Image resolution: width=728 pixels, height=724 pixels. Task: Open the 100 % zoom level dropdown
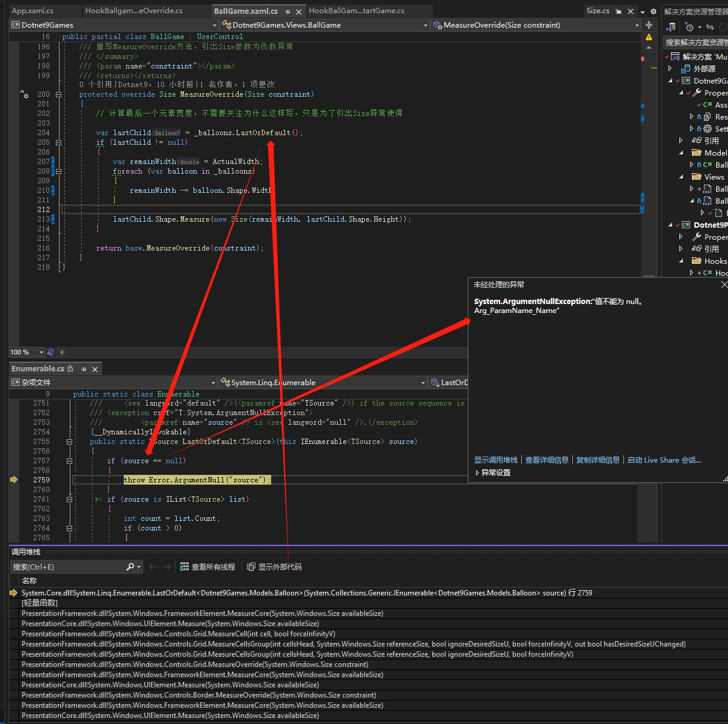pyautogui.click(x=41, y=352)
